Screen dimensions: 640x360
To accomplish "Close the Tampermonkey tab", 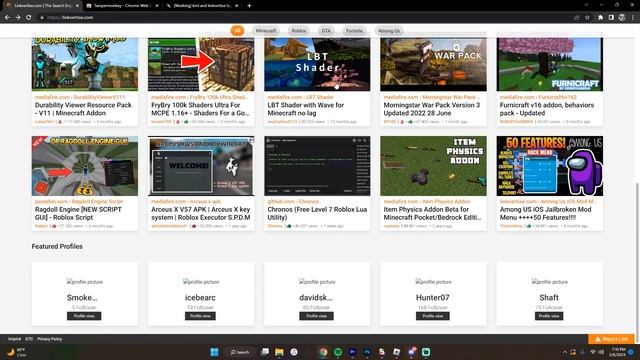I will 157,6.
